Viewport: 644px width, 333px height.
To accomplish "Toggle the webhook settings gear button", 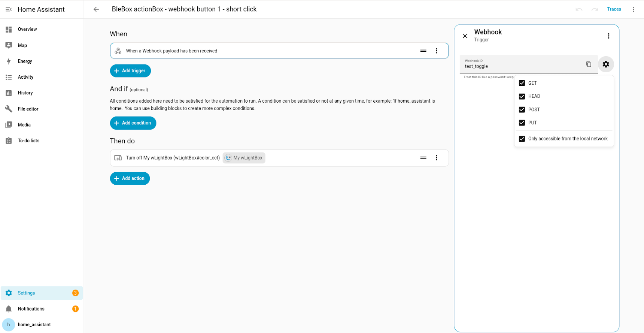I will (606, 64).
